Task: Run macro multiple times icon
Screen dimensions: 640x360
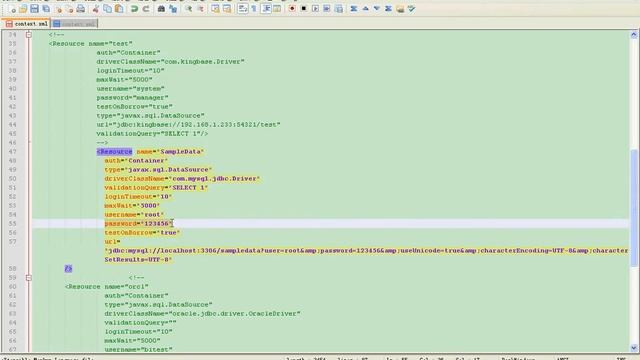Action: [327, 9]
